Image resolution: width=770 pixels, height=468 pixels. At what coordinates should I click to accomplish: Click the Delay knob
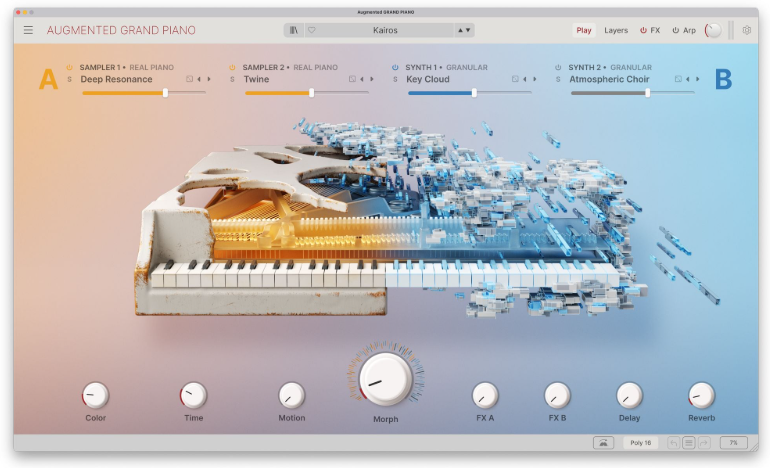[x=630, y=395]
